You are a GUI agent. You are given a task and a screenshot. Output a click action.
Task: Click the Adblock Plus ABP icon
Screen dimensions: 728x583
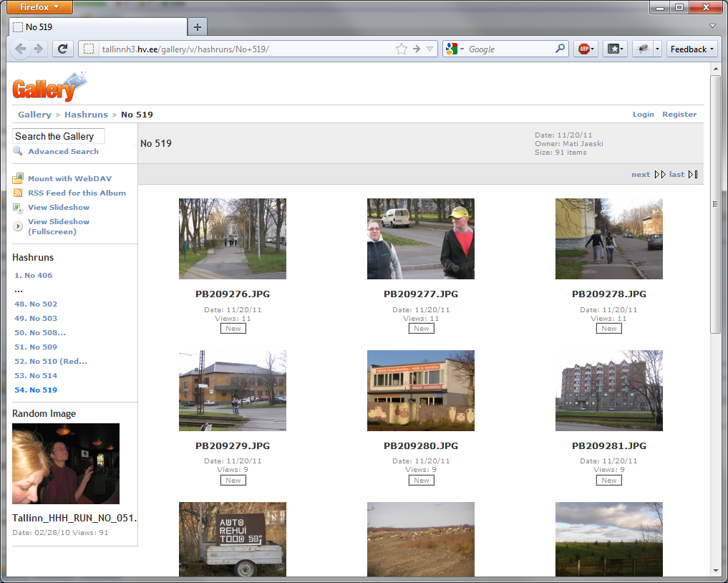tap(585, 49)
